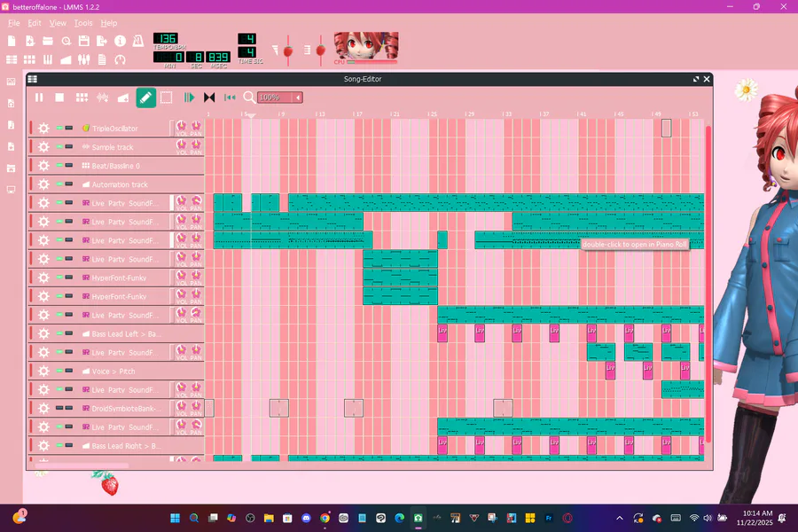Open the Edit menu
The height and width of the screenshot is (532, 798).
tap(35, 23)
